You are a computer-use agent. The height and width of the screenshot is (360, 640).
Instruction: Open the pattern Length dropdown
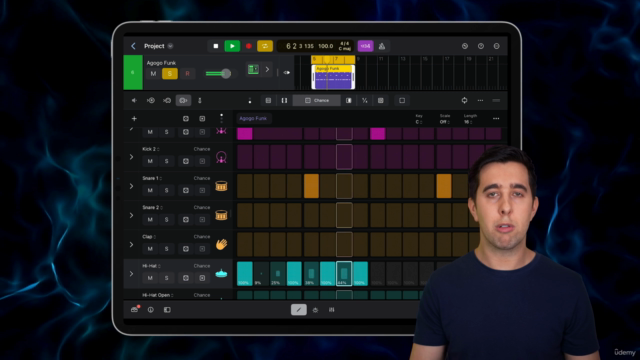pyautogui.click(x=470, y=119)
